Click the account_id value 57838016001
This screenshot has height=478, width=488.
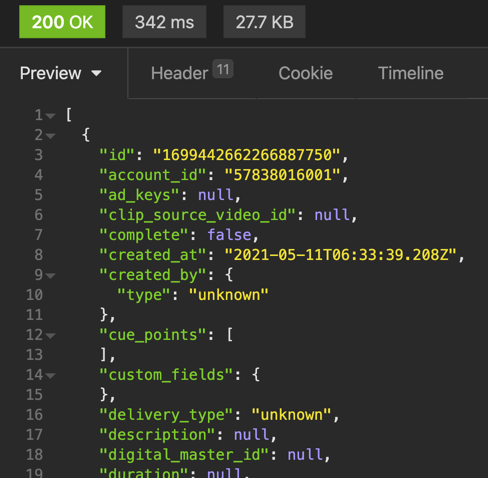(283, 175)
